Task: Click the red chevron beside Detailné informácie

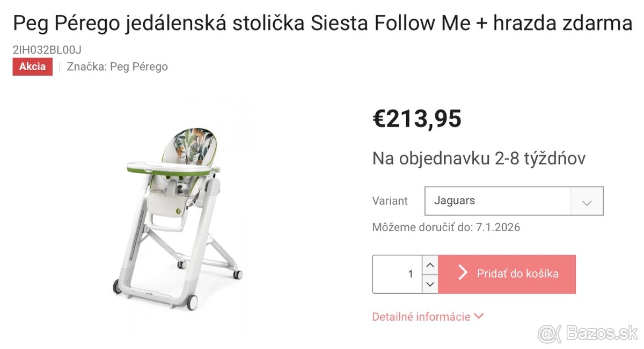Action: (x=479, y=316)
